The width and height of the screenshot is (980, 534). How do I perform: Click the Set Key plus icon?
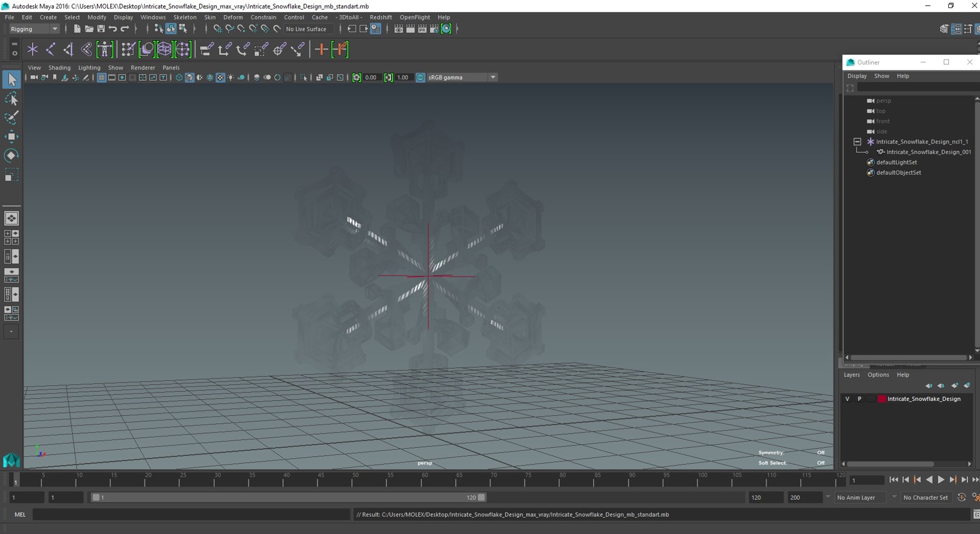321,50
